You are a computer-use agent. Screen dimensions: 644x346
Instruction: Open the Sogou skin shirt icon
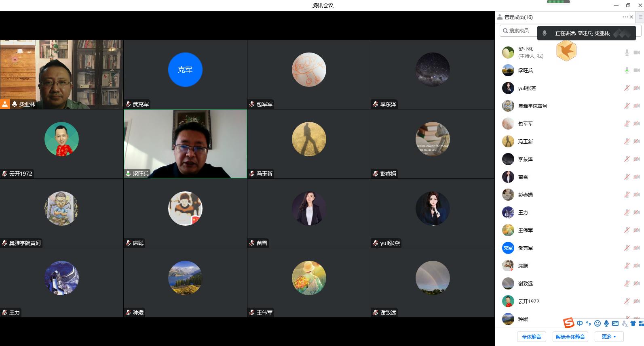(x=633, y=323)
